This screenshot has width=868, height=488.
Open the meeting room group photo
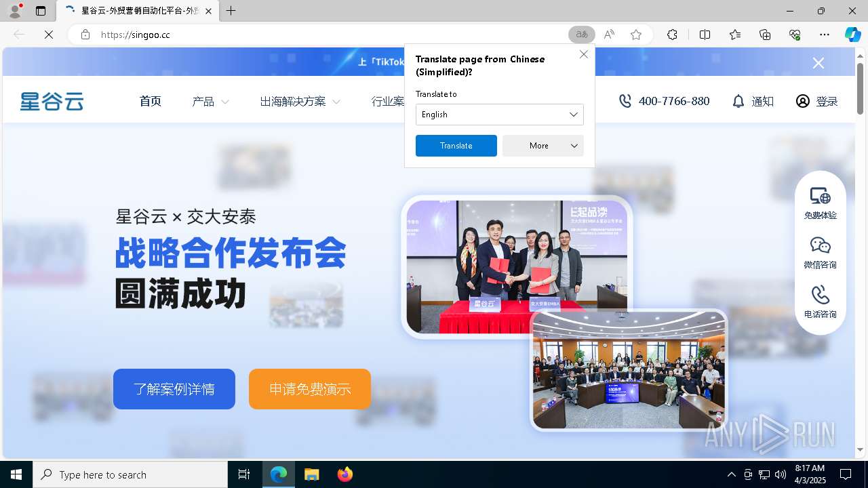pyautogui.click(x=629, y=370)
